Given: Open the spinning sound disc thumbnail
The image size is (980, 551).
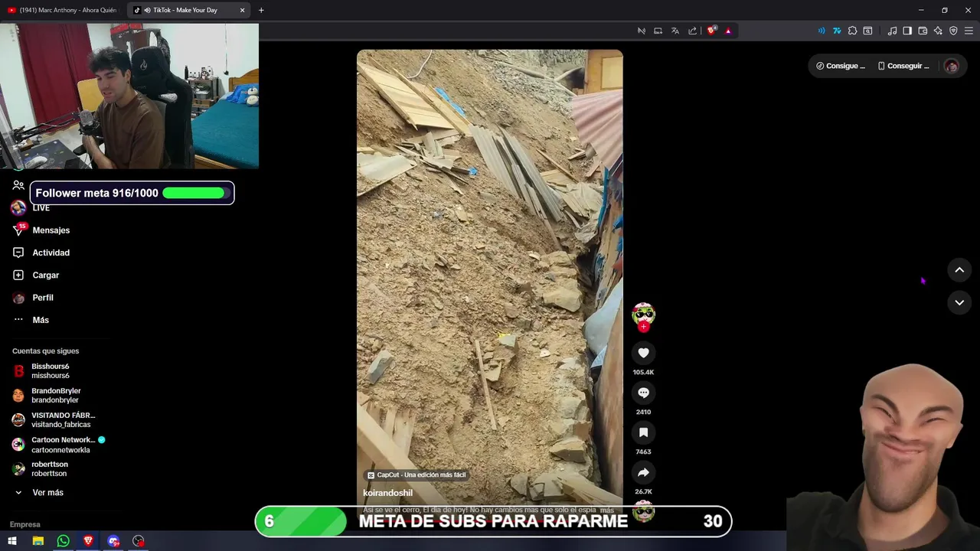Looking at the screenshot, I should 643,511.
